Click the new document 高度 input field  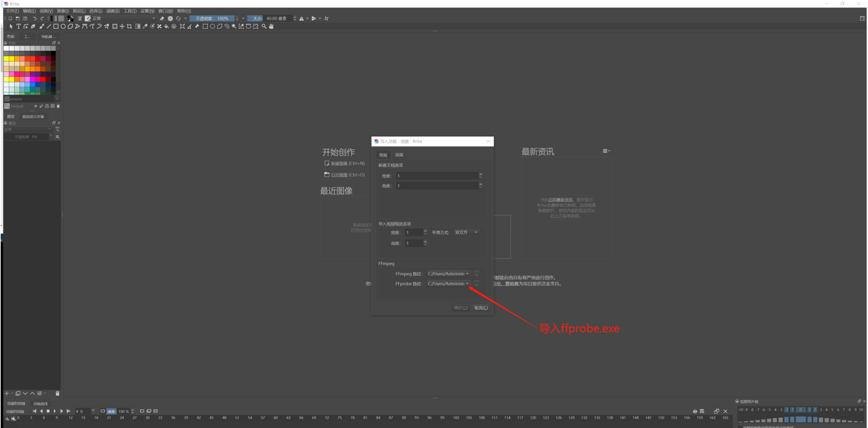pyautogui.click(x=438, y=186)
